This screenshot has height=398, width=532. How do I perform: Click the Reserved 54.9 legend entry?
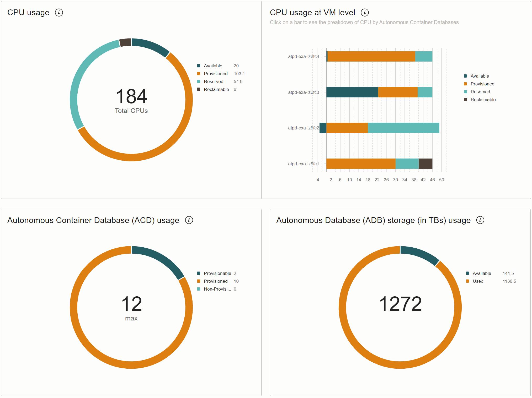click(220, 81)
